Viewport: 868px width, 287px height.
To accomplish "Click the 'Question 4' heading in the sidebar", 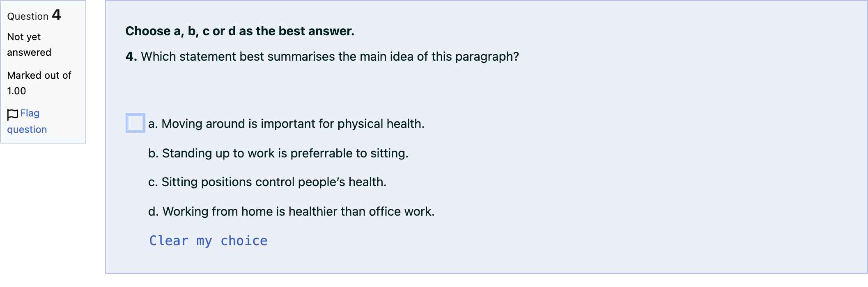I will pyautogui.click(x=34, y=15).
